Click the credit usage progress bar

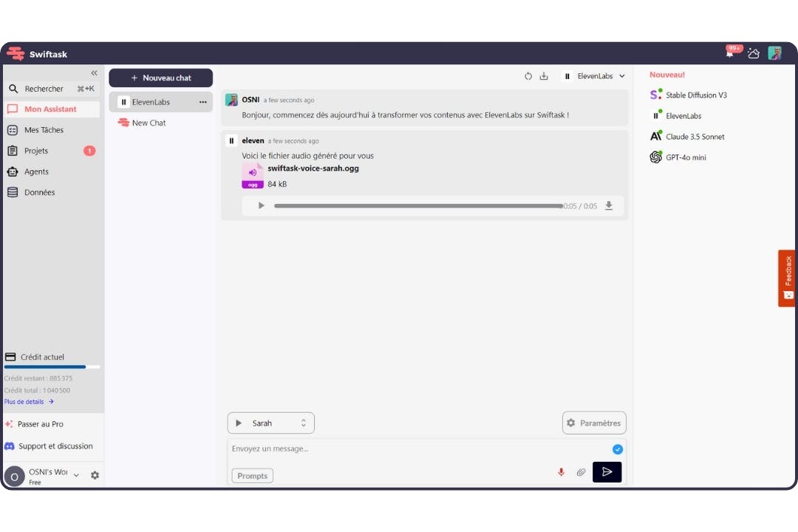point(52,366)
